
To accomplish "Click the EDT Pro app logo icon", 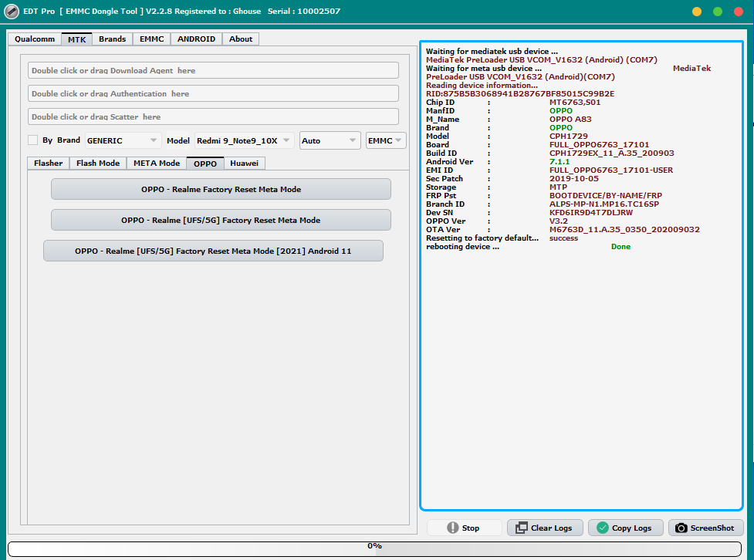I will point(12,12).
